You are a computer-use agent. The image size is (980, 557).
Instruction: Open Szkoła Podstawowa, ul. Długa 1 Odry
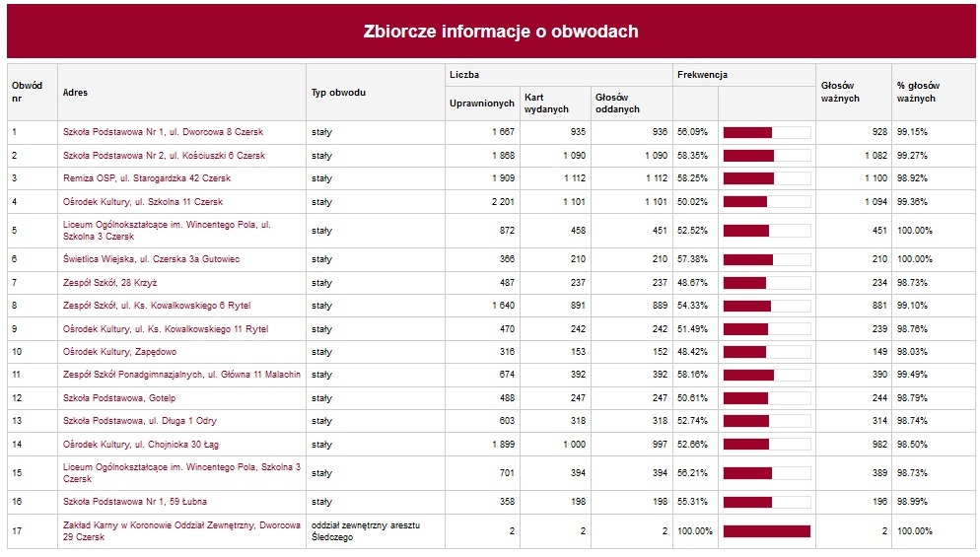pyautogui.click(x=139, y=421)
